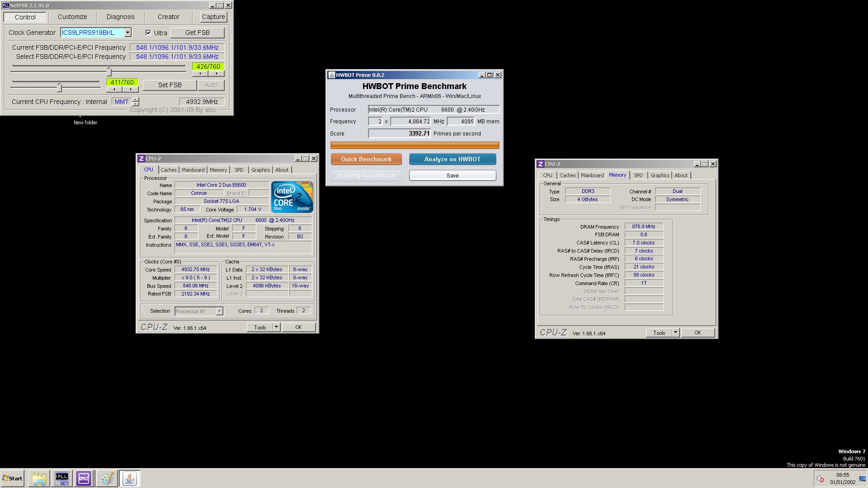The width and height of the screenshot is (868, 488).
Task: Switch to CPU-Z taskbar icon
Action: pos(84,479)
